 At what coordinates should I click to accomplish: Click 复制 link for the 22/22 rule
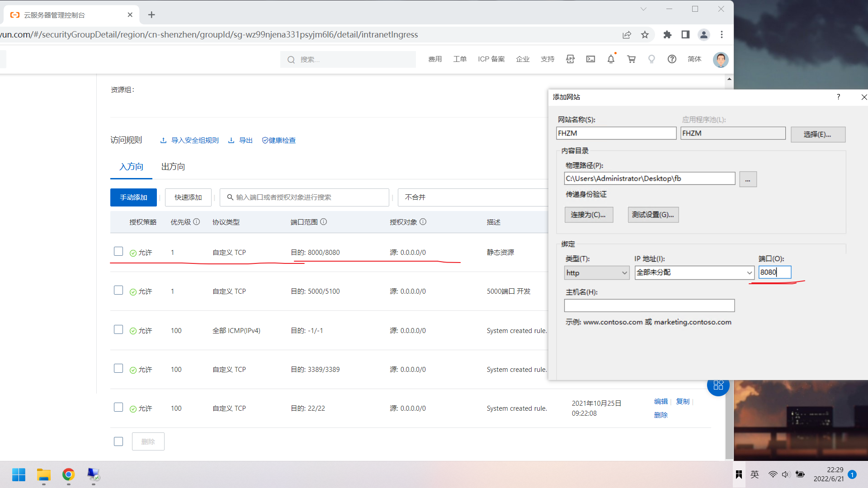point(683,401)
